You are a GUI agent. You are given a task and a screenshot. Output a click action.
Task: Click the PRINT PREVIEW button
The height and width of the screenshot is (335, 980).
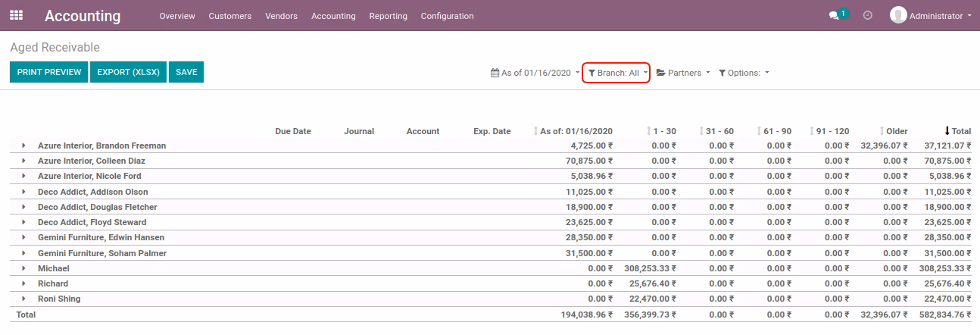(49, 72)
